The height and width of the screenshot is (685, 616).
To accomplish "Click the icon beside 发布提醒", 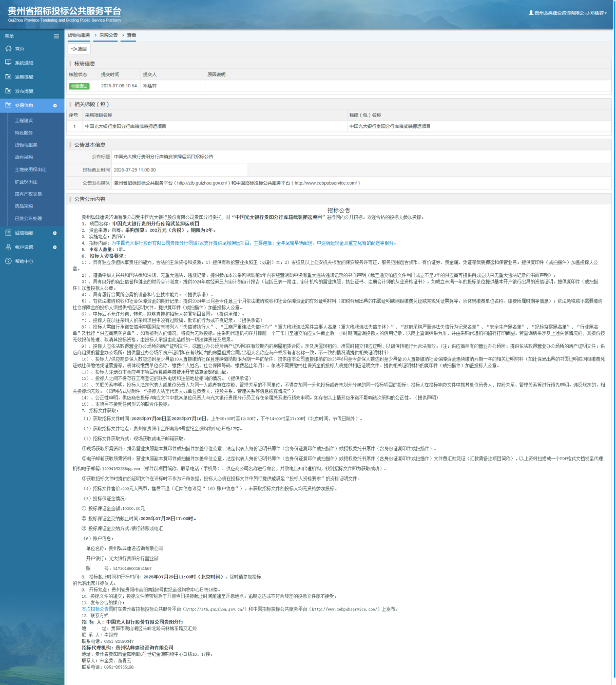I will click(x=8, y=91).
